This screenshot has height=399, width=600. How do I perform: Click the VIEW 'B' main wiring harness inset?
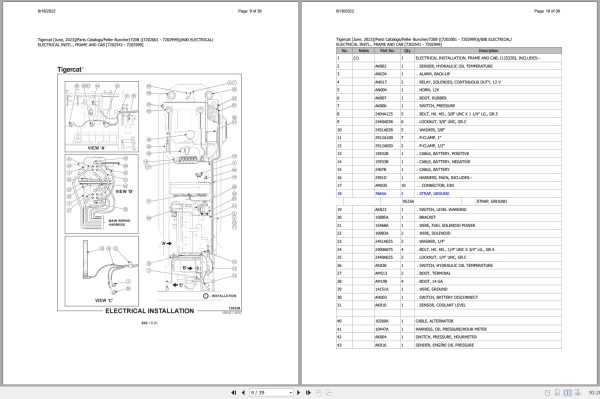[101, 194]
